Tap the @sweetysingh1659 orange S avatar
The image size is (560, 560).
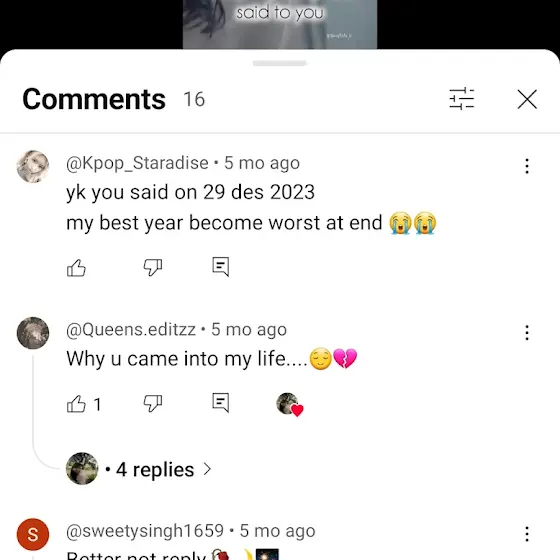(33, 534)
